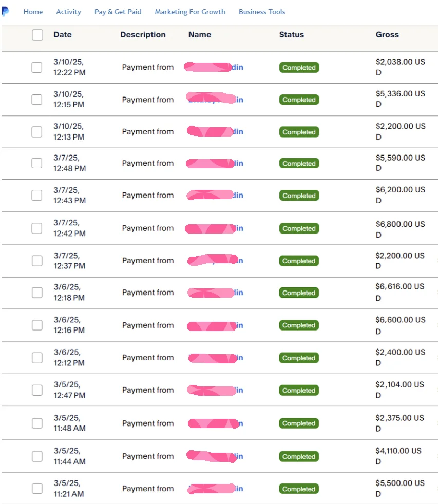Click the Gross column header
This screenshot has height=504, width=438.
tap(387, 35)
